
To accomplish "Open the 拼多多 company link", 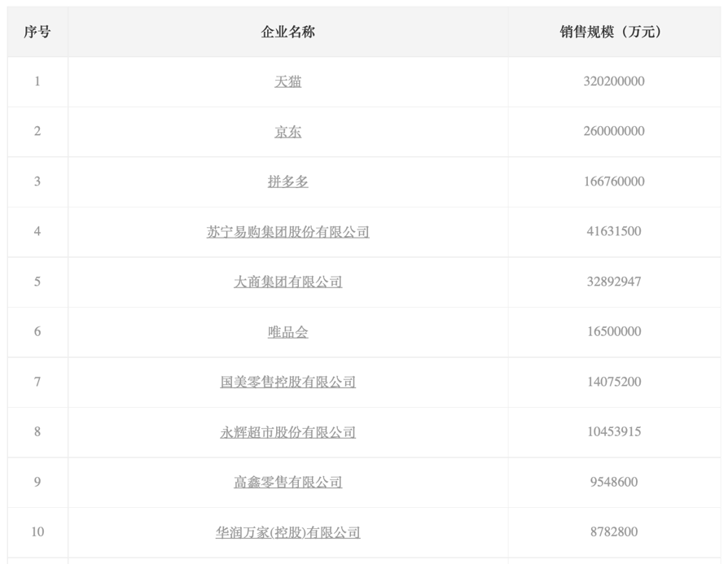I will [x=287, y=181].
